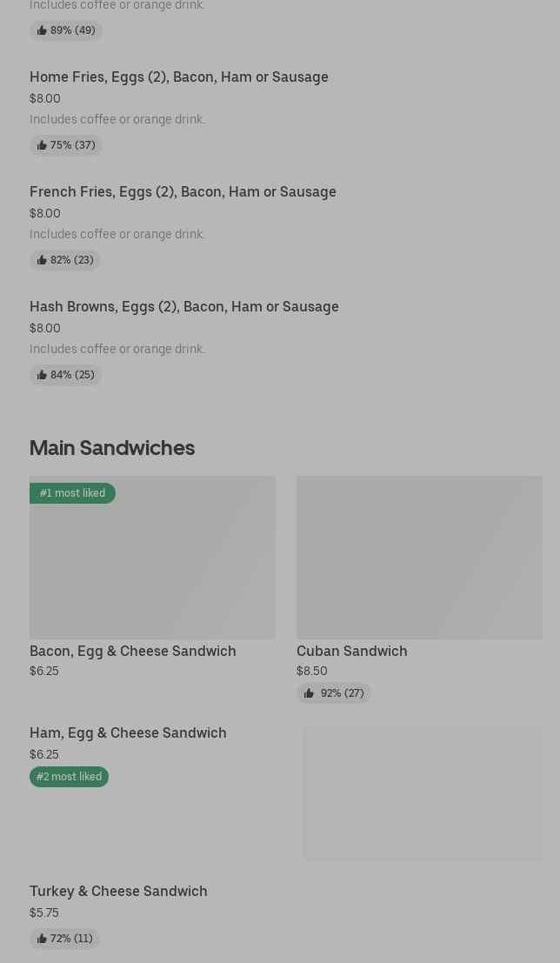The width and height of the screenshot is (560, 963).
Task: Click thumbs-up icon on 75% (37) rating
Action: coord(42,145)
